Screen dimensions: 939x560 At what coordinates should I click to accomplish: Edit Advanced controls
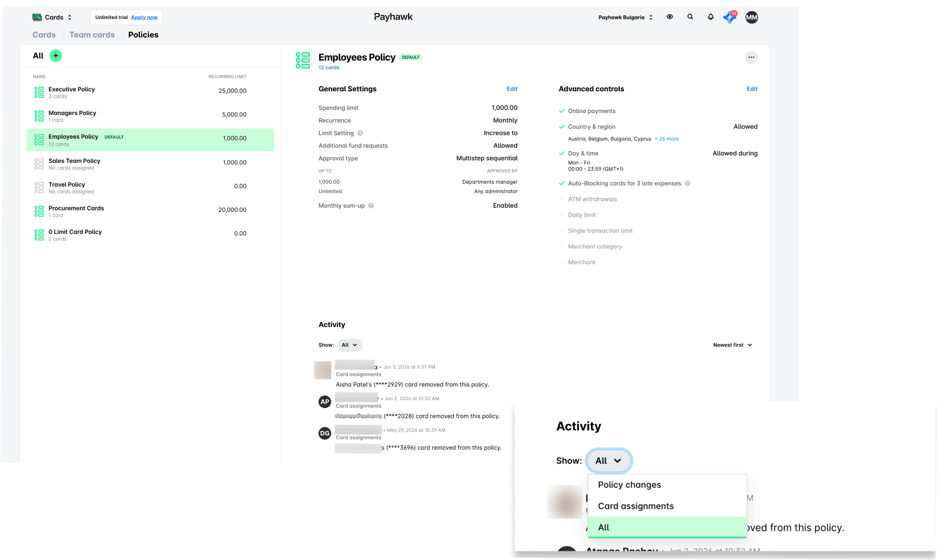(752, 89)
